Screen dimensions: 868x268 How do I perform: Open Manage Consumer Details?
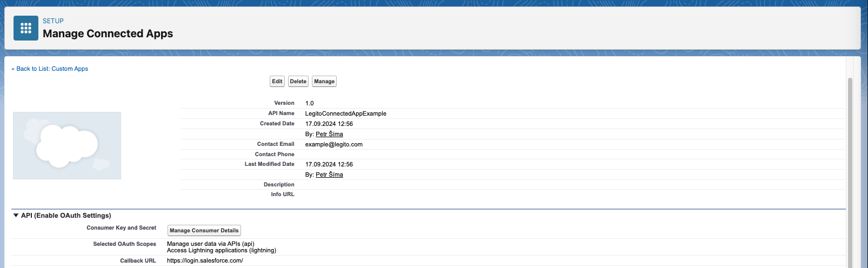pos(204,230)
